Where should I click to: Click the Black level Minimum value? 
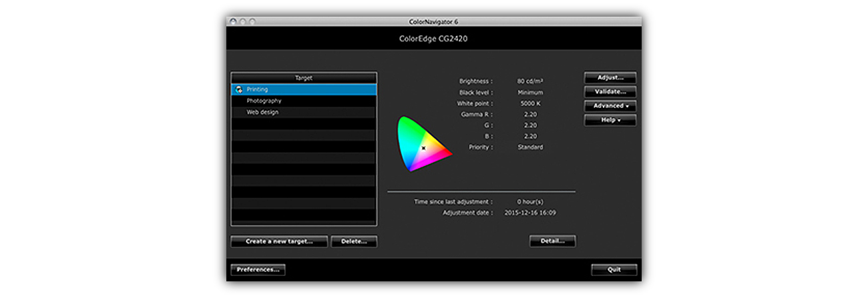coord(530,93)
